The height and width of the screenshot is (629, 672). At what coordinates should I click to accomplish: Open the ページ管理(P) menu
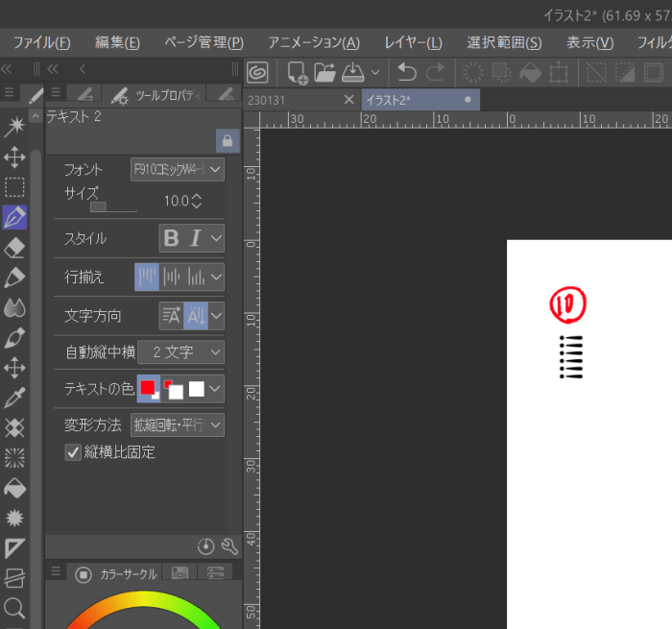[x=204, y=42]
